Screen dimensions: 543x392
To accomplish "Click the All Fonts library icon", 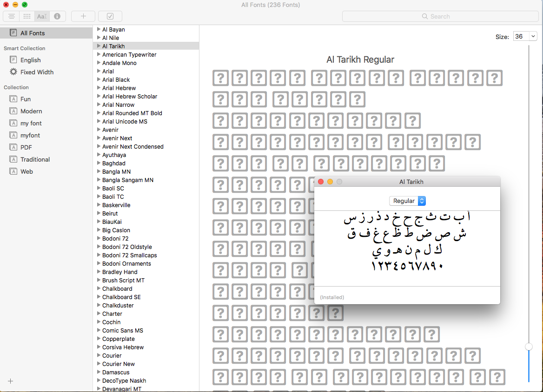I will pyautogui.click(x=13, y=33).
